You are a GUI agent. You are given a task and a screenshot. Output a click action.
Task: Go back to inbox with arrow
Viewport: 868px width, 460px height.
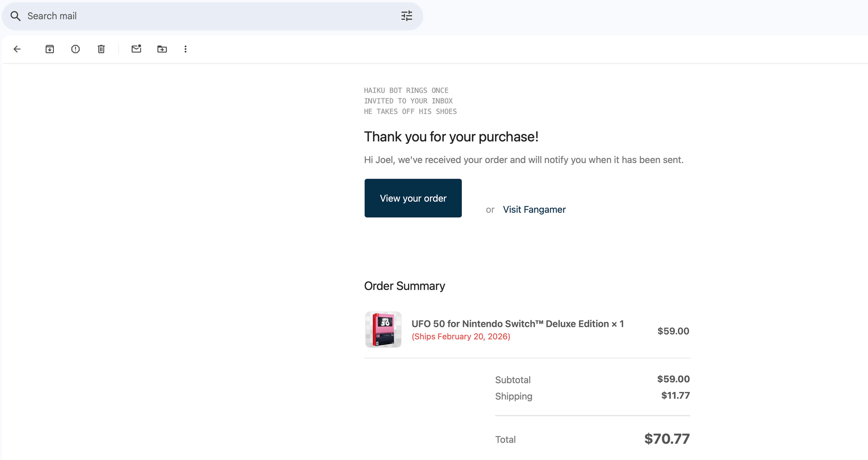point(17,49)
